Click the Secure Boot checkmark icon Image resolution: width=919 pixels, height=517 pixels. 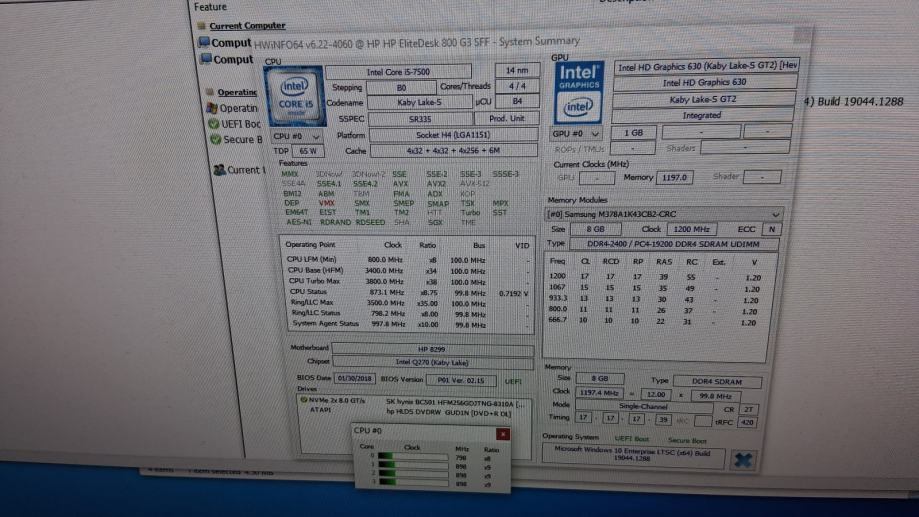[216, 140]
